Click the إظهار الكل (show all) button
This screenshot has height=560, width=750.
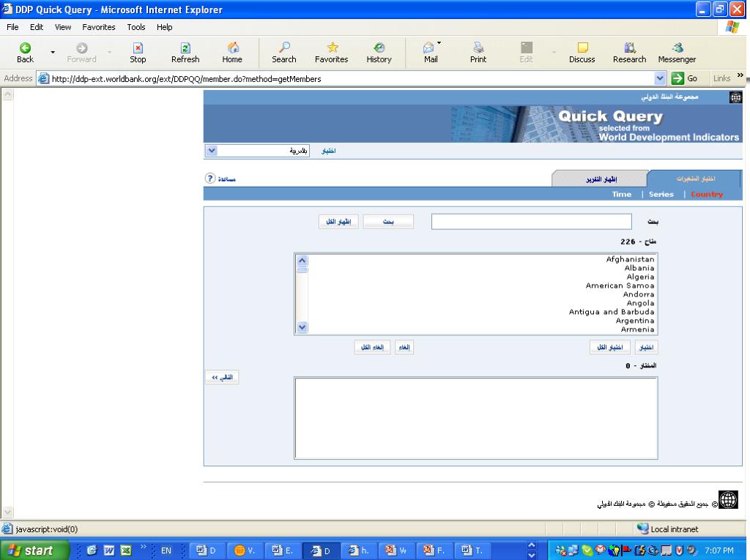338,221
